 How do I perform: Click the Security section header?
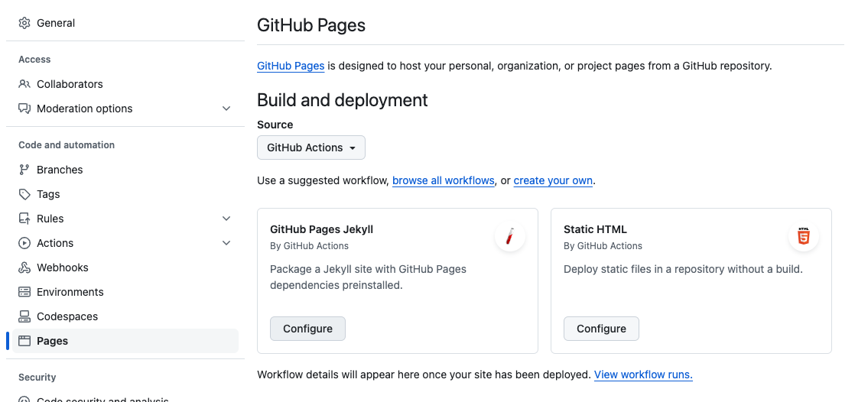(37, 377)
